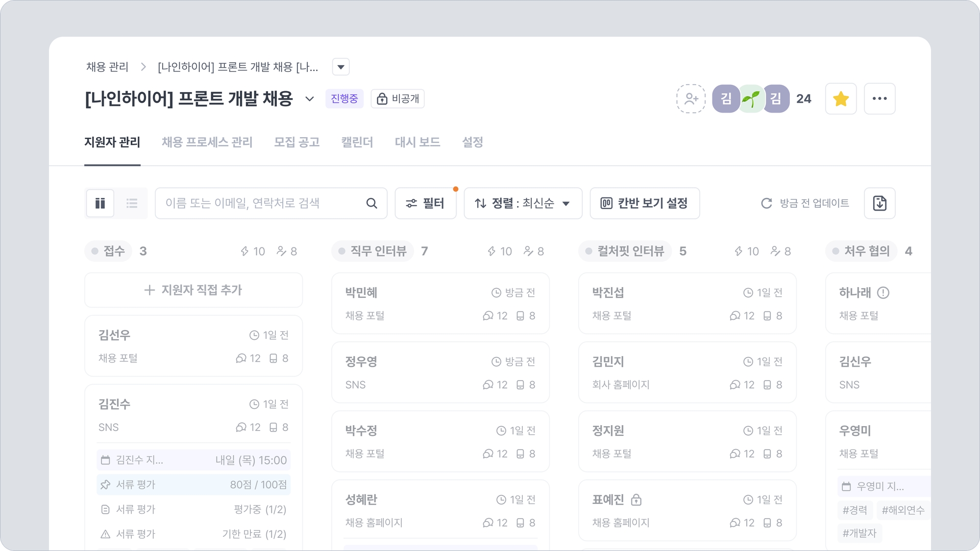Click the 진행중 status badge
Viewport: 980px width, 551px height.
(344, 99)
